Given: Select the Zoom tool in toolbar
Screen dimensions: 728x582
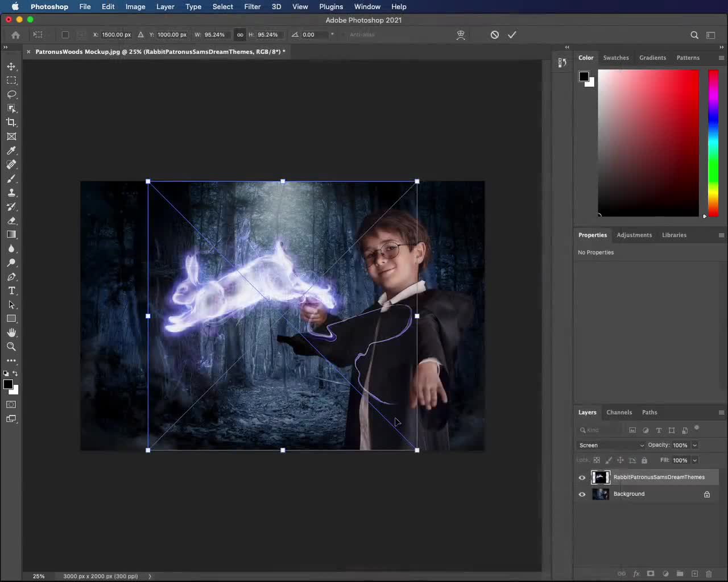Looking at the screenshot, I should [11, 347].
